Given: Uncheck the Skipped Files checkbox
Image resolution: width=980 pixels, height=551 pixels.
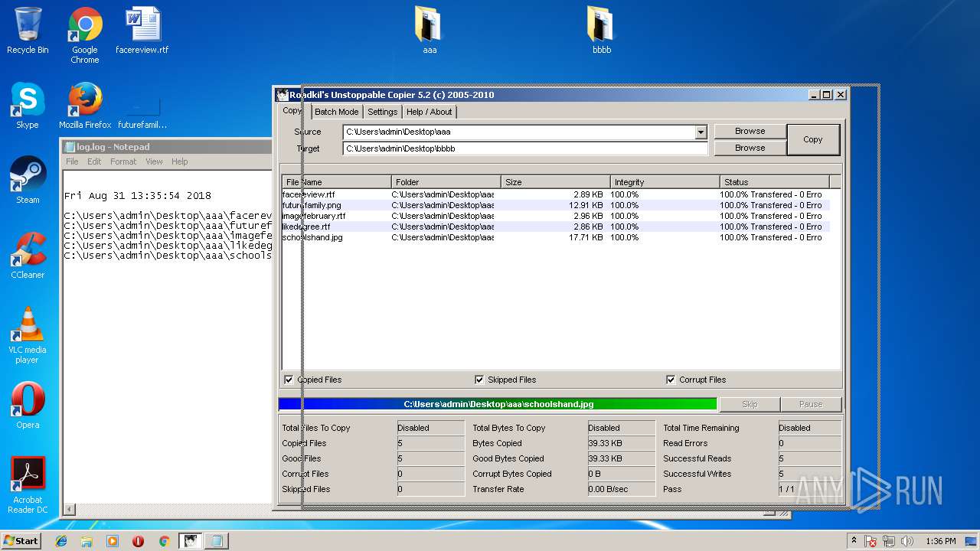Looking at the screenshot, I should (x=479, y=380).
